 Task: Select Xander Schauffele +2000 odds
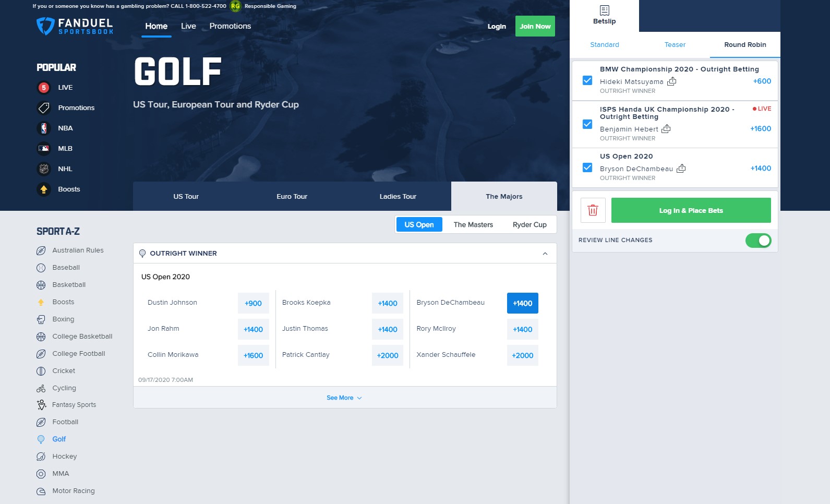(522, 355)
